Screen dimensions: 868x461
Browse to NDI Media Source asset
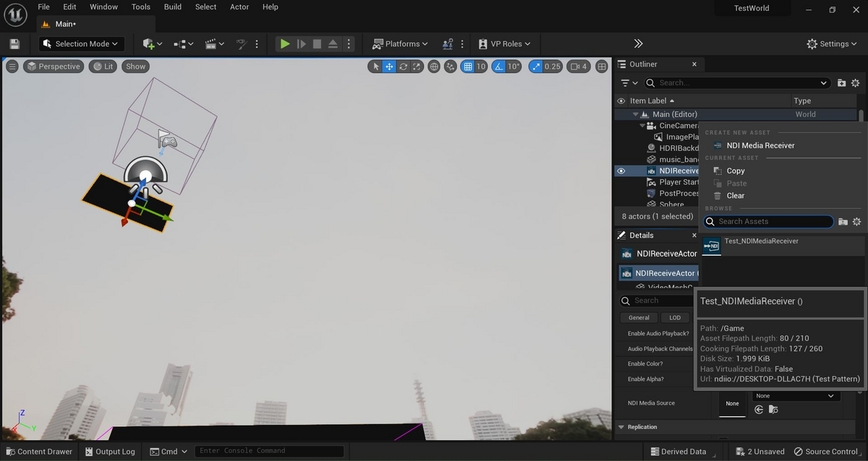(x=773, y=410)
